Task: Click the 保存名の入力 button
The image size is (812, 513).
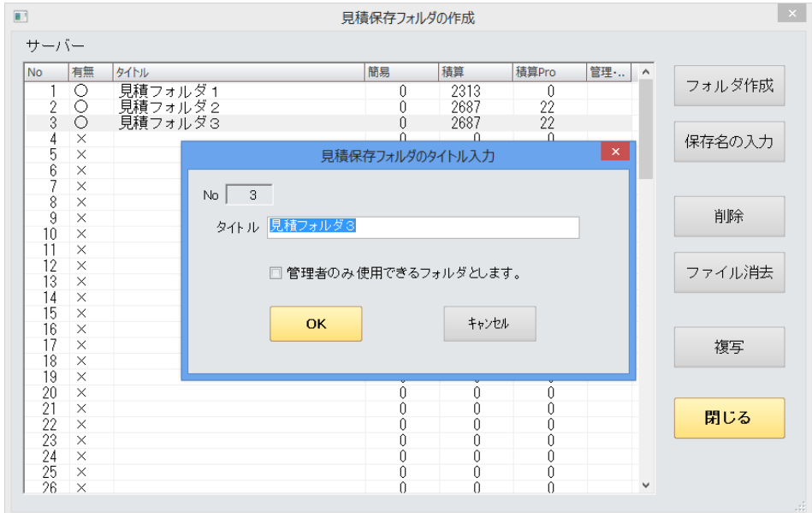Action: coord(729,141)
